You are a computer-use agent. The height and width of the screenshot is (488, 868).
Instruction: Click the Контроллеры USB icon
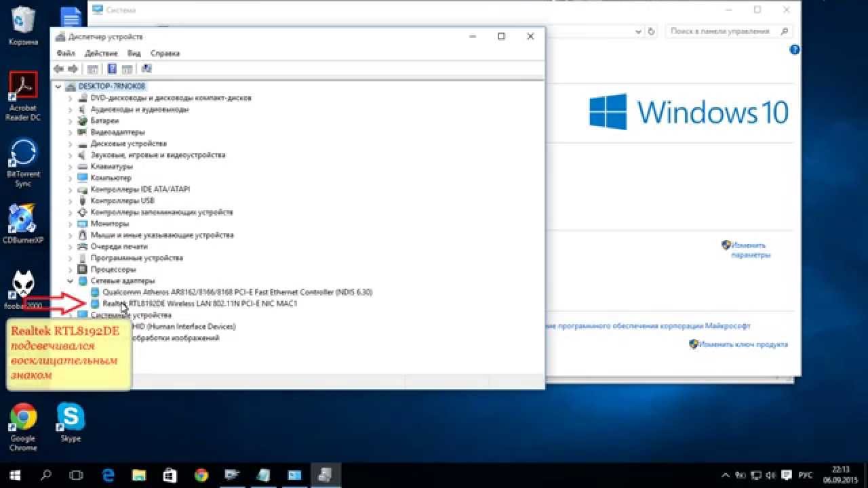pos(83,201)
